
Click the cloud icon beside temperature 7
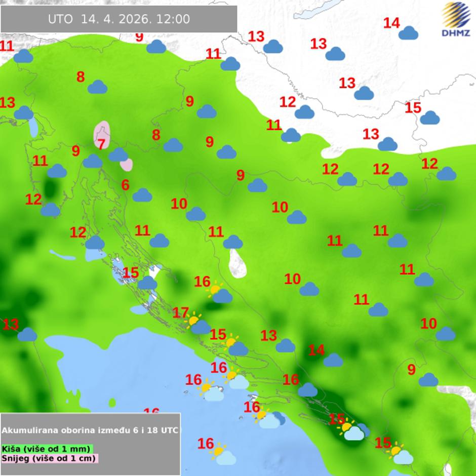coord(118,154)
